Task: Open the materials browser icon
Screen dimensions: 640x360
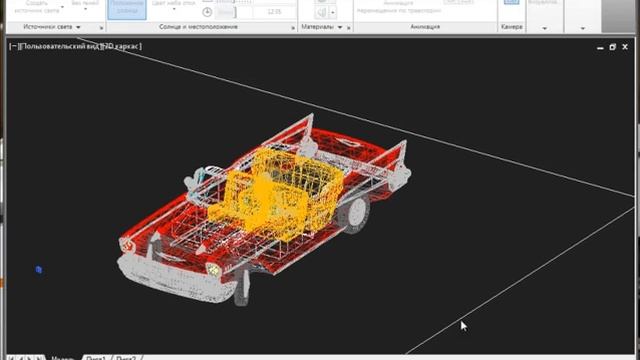Action: tap(322, 13)
